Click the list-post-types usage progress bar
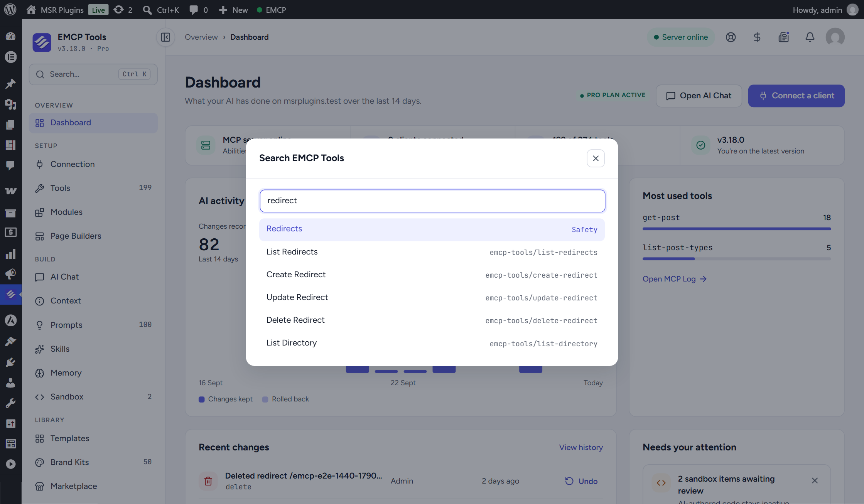The width and height of the screenshot is (864, 504). pyautogui.click(x=736, y=259)
